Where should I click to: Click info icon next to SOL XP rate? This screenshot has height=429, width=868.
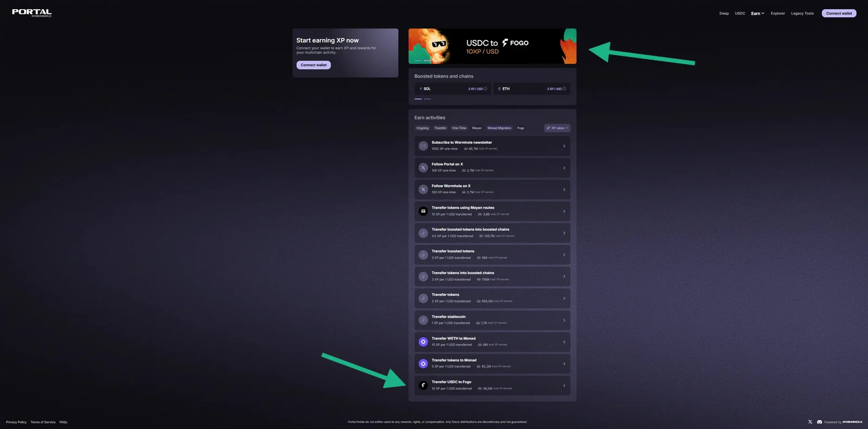pyautogui.click(x=485, y=89)
